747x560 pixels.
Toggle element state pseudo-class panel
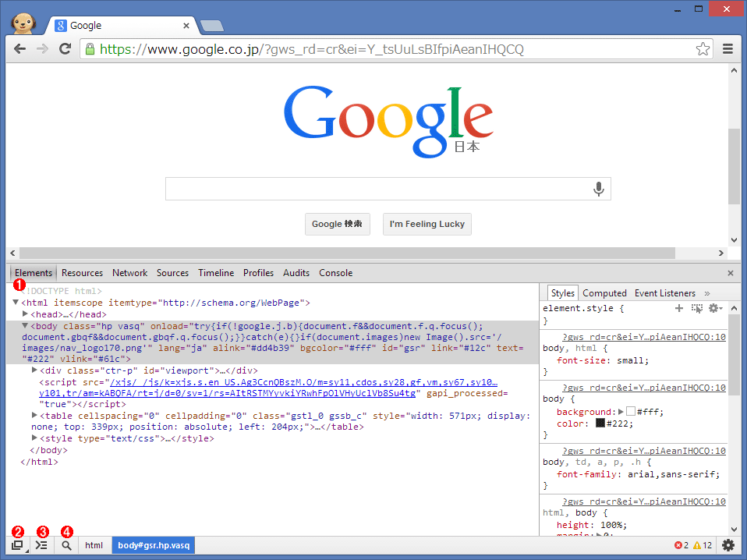tap(696, 308)
